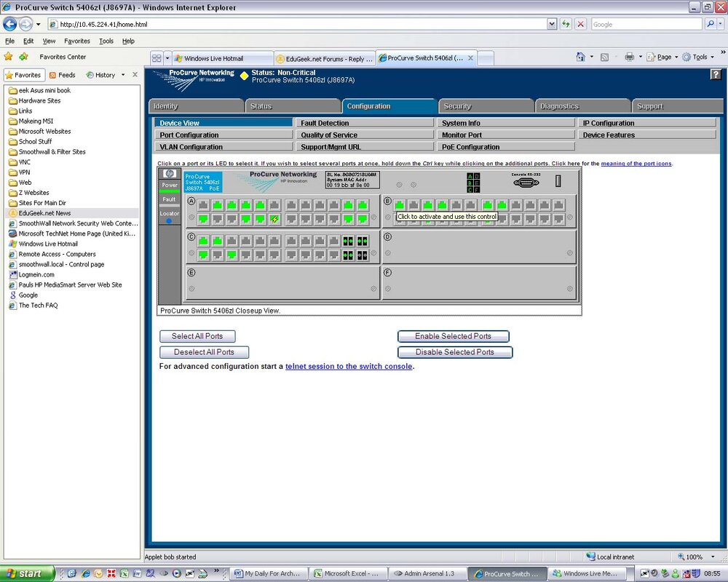Expand the History dropdown arrow in Favorites
This screenshot has width=728, height=582.
(x=123, y=75)
